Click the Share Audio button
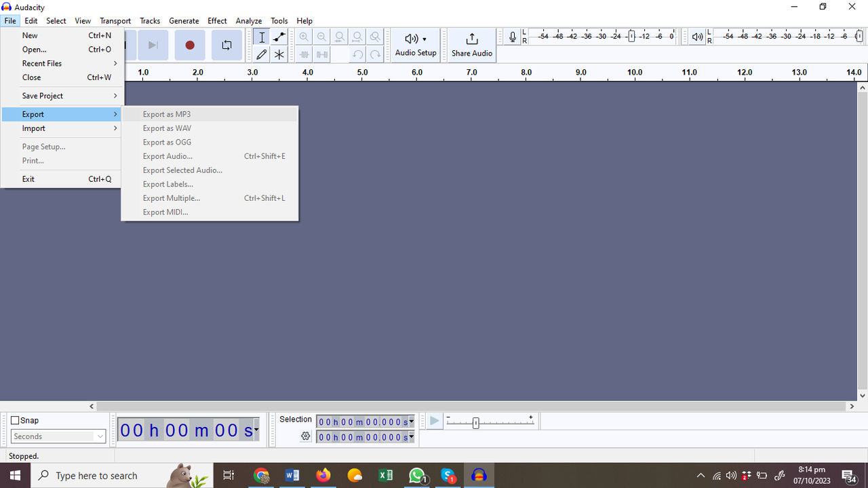This screenshot has height=488, width=868. [x=472, y=45]
